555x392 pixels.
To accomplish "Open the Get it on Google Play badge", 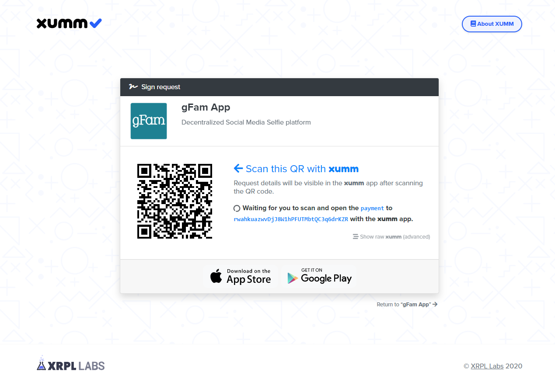I will coord(319,277).
